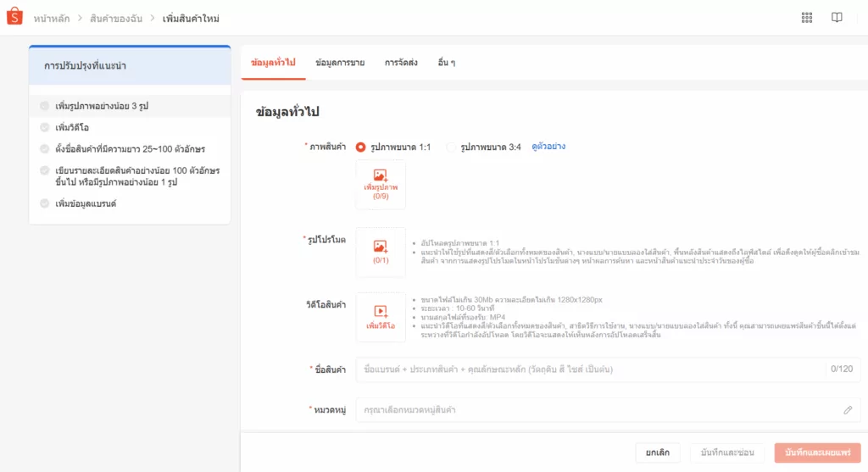The width and height of the screenshot is (868, 472).
Task: Switch to the ข้อมูลการขาย tab
Action: [x=340, y=63]
